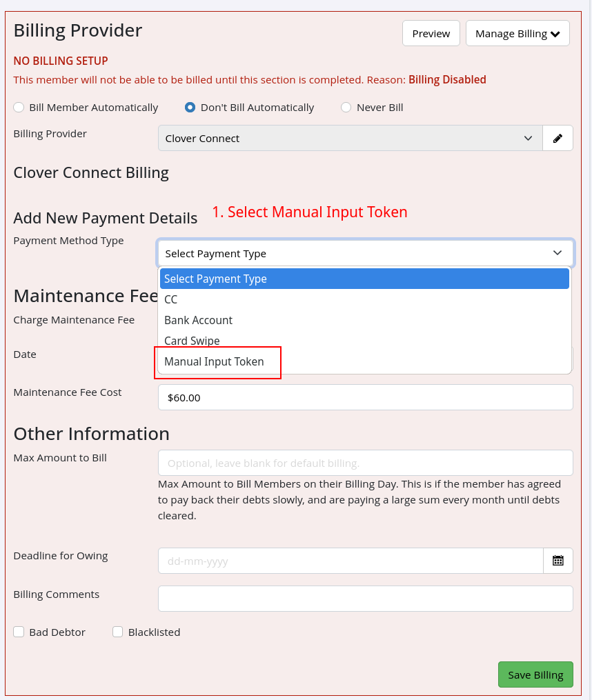
Task: Check the Bad Debtor checkbox
Action: pos(19,632)
